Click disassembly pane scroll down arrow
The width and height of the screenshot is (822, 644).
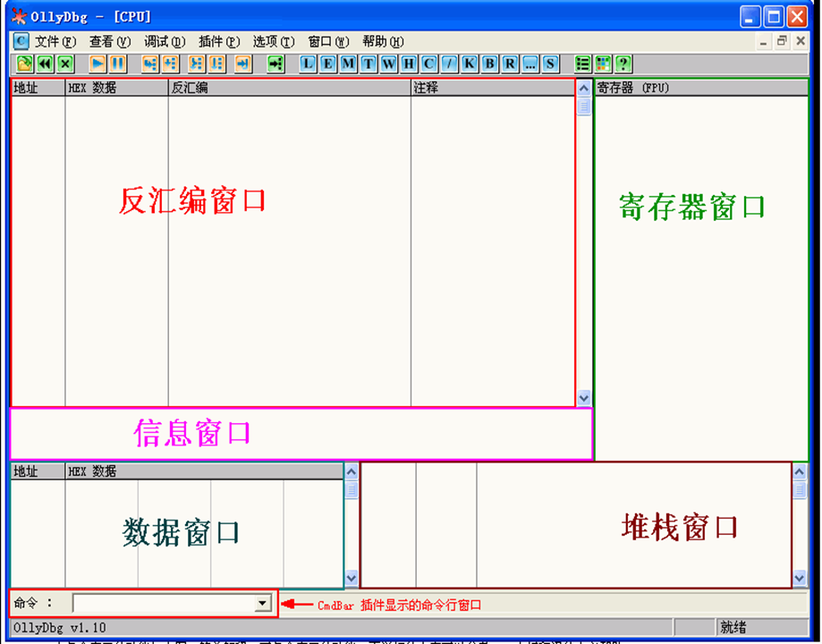(583, 398)
